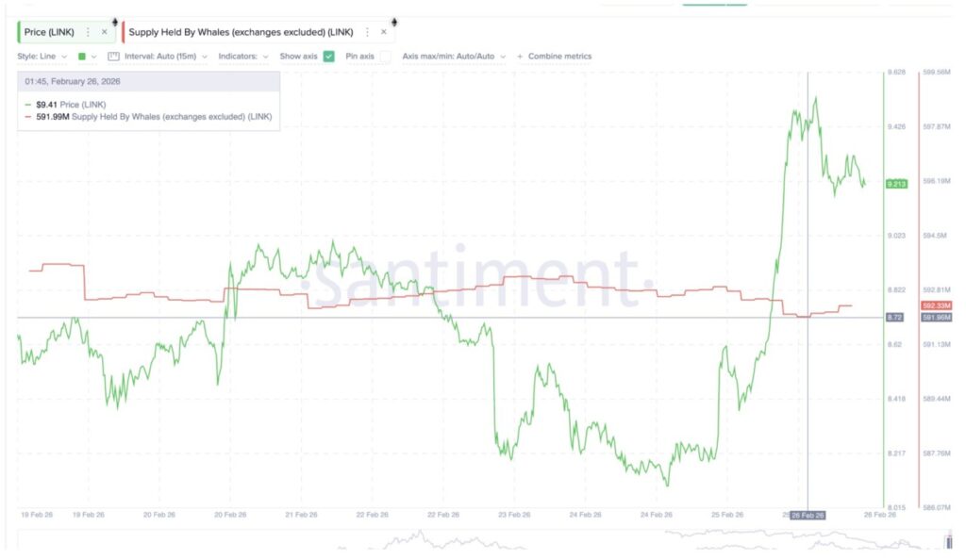Click the Ethereum icon above Price tab
Image resolution: width=966 pixels, height=560 pixels.
[114, 21]
